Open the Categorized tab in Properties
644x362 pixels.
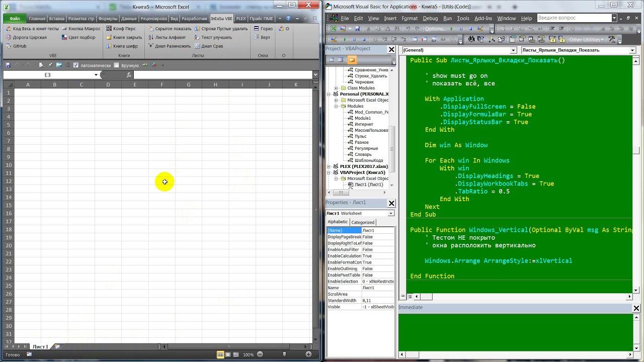coord(363,222)
